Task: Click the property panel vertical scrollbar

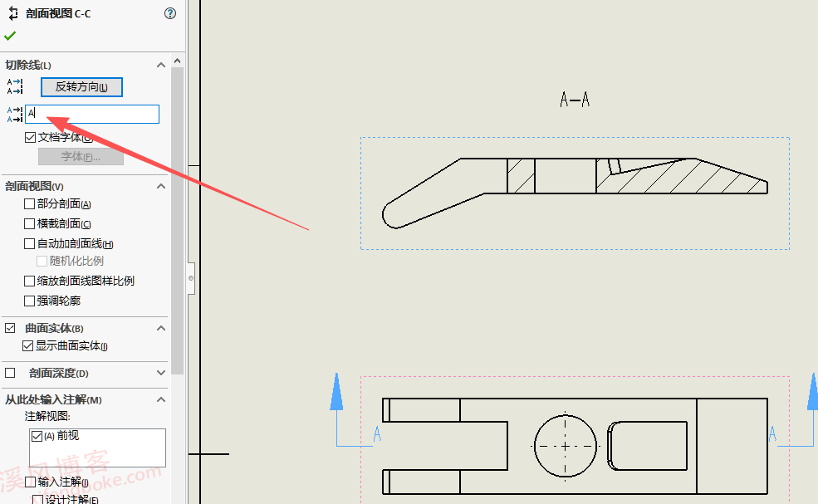Action: 178,220
